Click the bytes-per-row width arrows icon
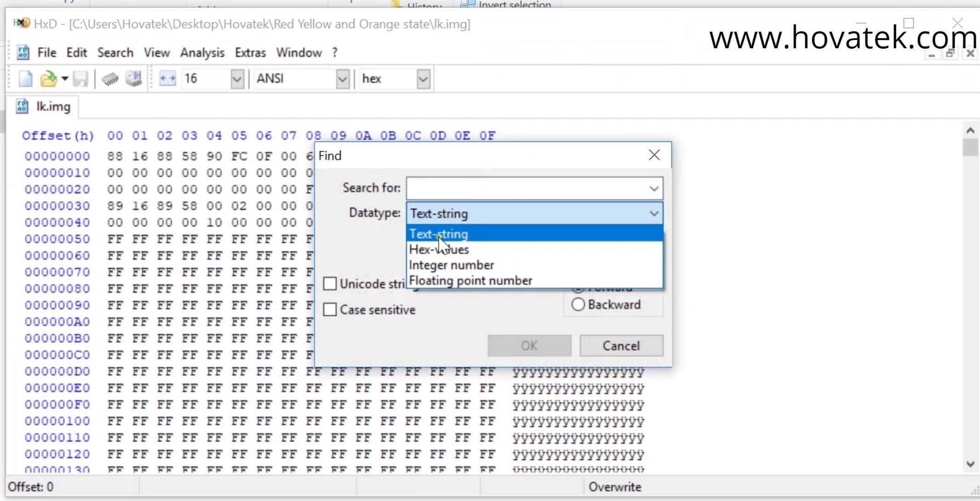Screen dimensions: 980x501 click(167, 78)
